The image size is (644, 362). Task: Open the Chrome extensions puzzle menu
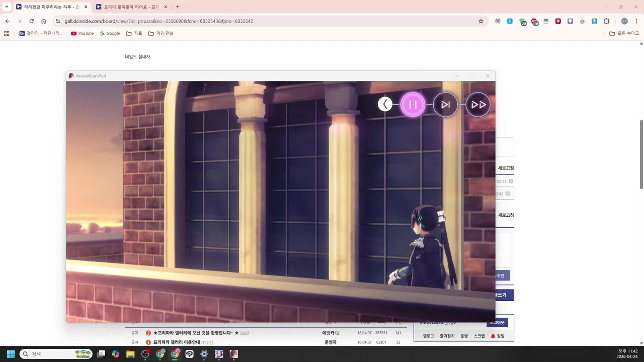[606, 21]
